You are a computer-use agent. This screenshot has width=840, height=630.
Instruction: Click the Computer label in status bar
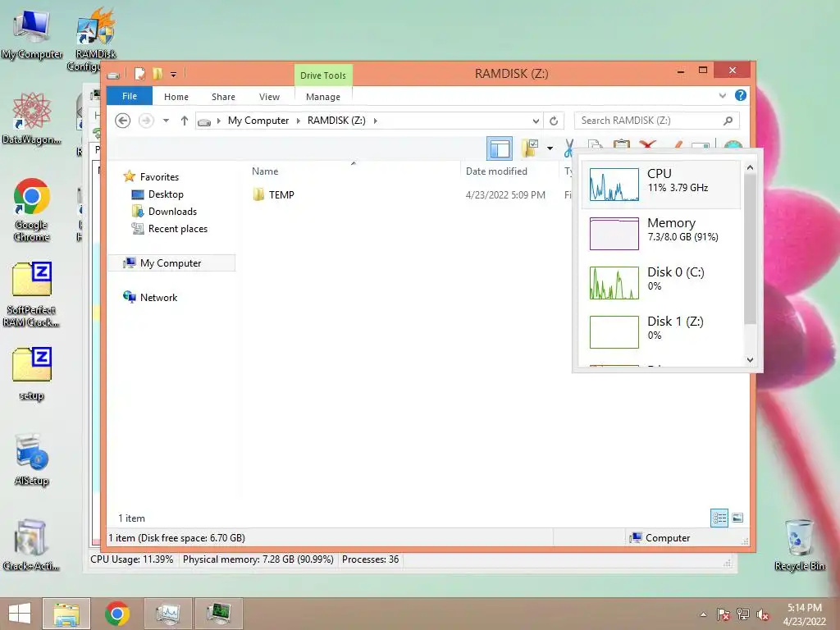tap(668, 538)
